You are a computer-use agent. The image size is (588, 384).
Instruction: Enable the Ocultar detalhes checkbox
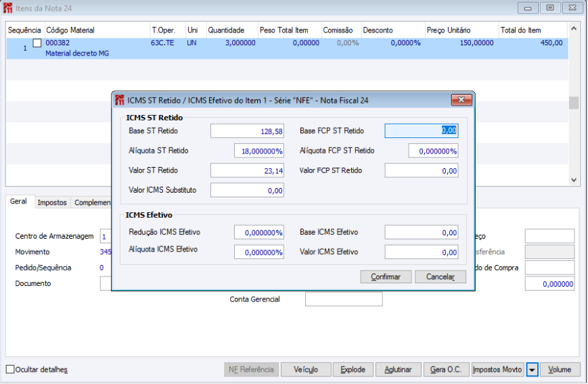[10, 369]
